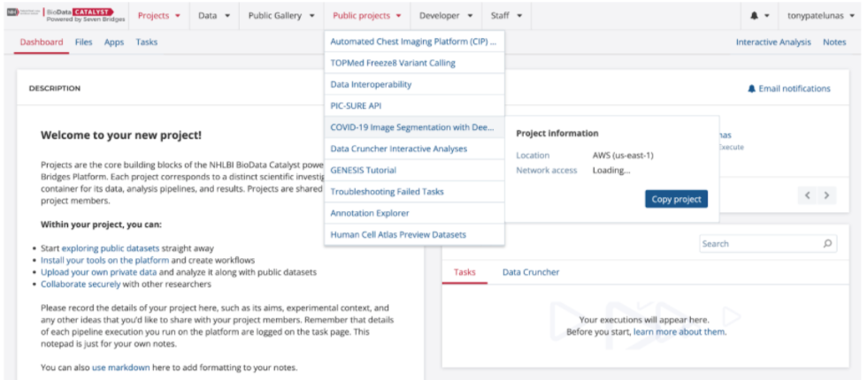This screenshot has width=868, height=380.
Task: Switch to the Data Cruncher tab
Action: coord(531,272)
